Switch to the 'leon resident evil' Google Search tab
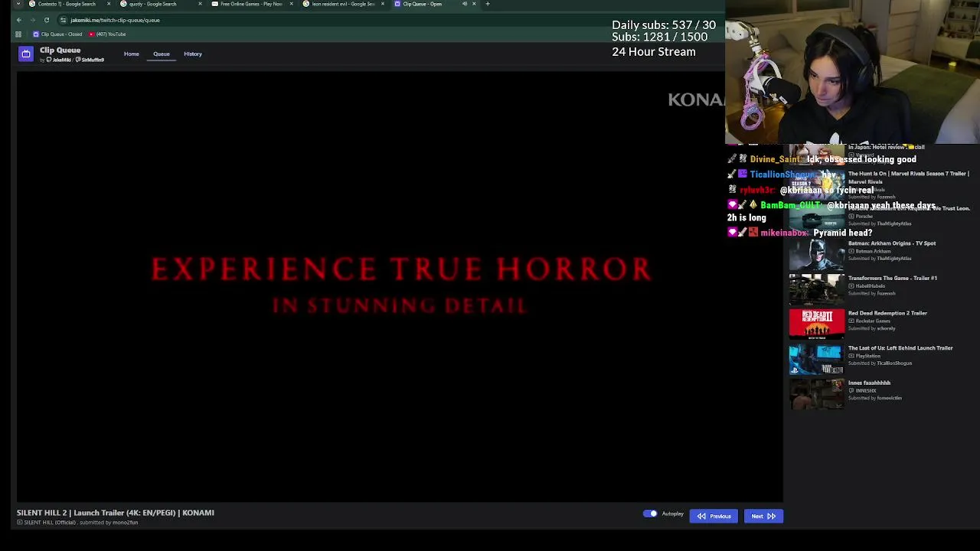This screenshot has width=980, height=551. click(342, 4)
